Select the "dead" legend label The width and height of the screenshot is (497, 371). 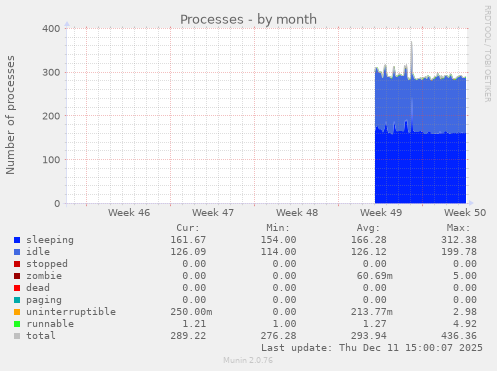(38, 288)
